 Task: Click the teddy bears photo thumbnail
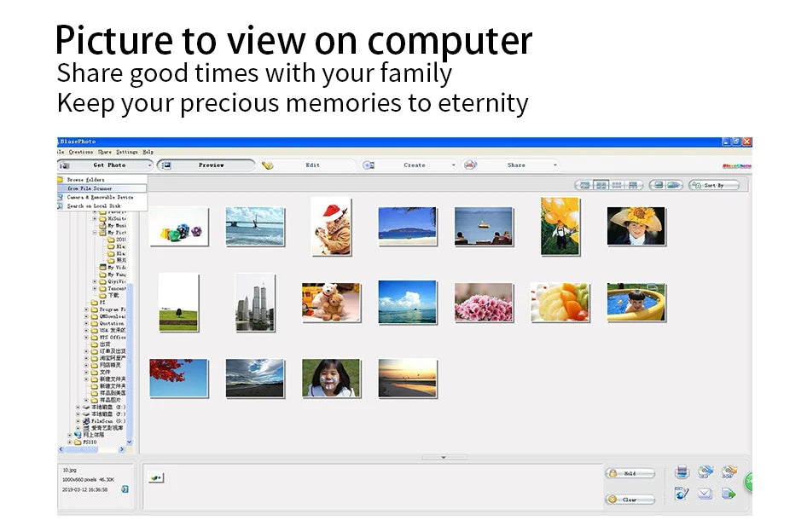tap(330, 303)
